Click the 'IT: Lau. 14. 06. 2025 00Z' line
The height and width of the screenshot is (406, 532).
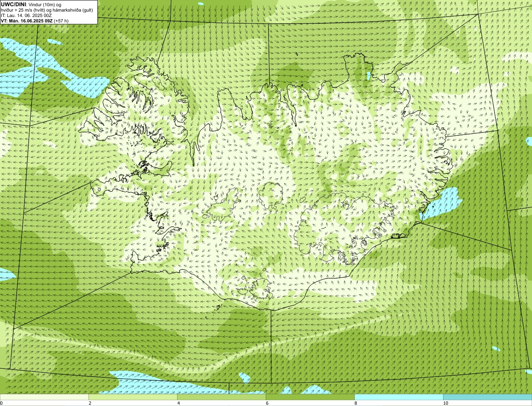coord(26,15)
